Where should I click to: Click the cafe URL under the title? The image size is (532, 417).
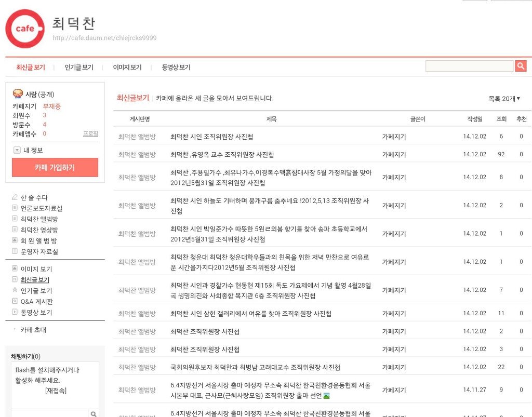[104, 38]
